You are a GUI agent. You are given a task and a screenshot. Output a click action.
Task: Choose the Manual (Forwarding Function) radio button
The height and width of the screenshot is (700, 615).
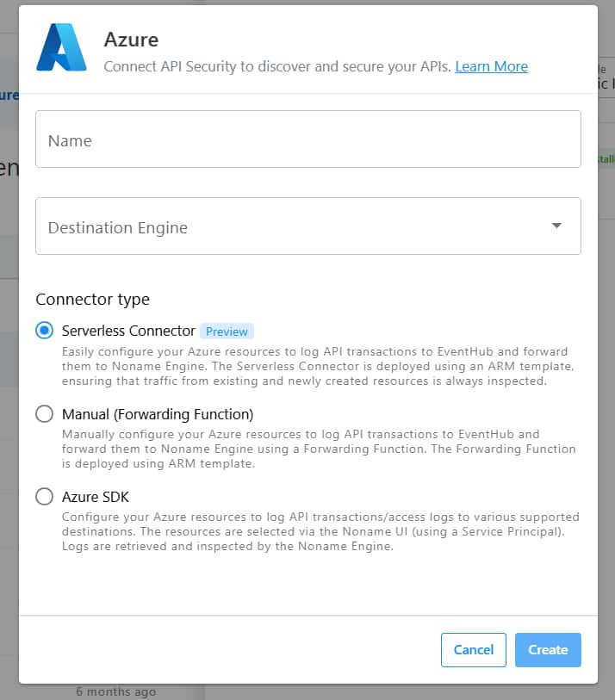click(44, 414)
